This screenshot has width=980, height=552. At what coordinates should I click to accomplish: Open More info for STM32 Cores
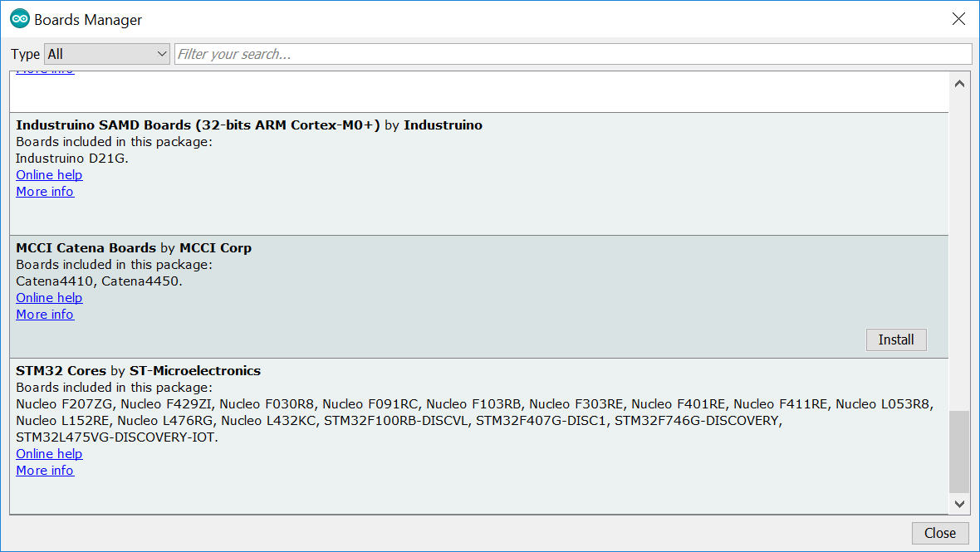click(45, 471)
